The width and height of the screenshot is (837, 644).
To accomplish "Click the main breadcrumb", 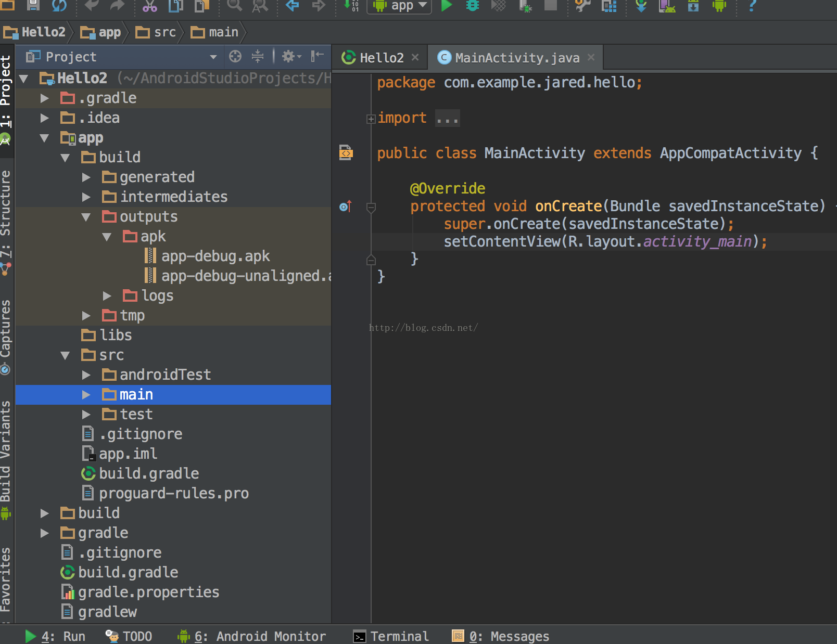I will coord(215,32).
